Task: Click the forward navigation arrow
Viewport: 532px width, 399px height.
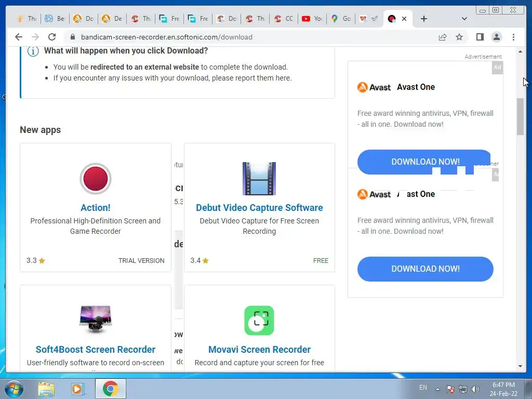Action: [35, 37]
